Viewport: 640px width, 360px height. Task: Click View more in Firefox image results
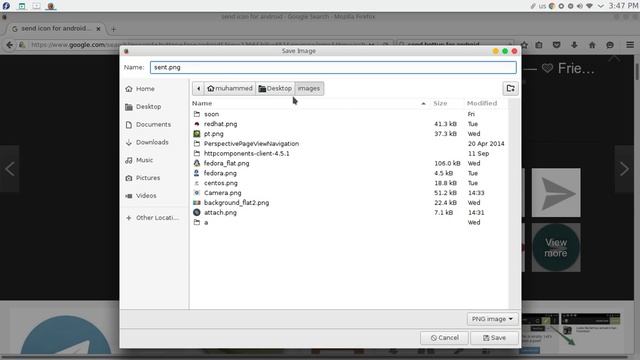(556, 247)
